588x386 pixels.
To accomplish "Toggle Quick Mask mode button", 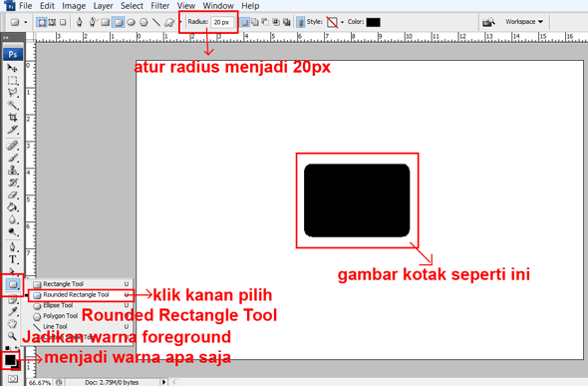I will point(12,379).
